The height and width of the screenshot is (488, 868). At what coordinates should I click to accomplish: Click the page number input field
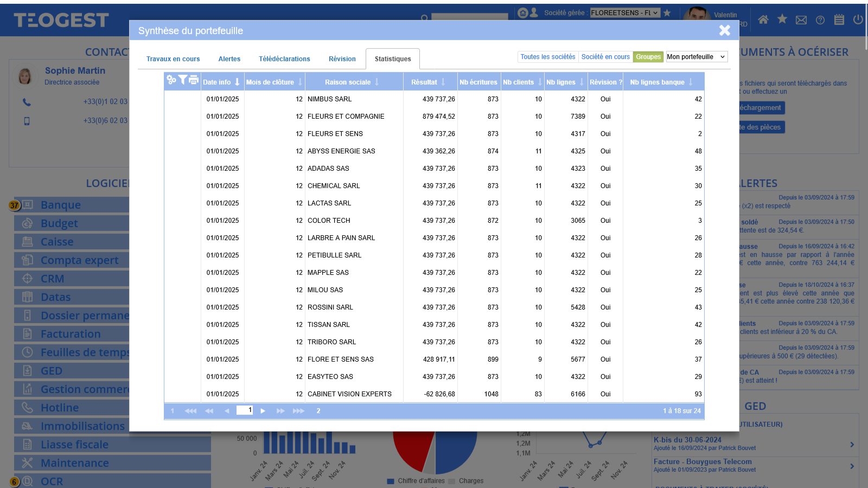(245, 410)
